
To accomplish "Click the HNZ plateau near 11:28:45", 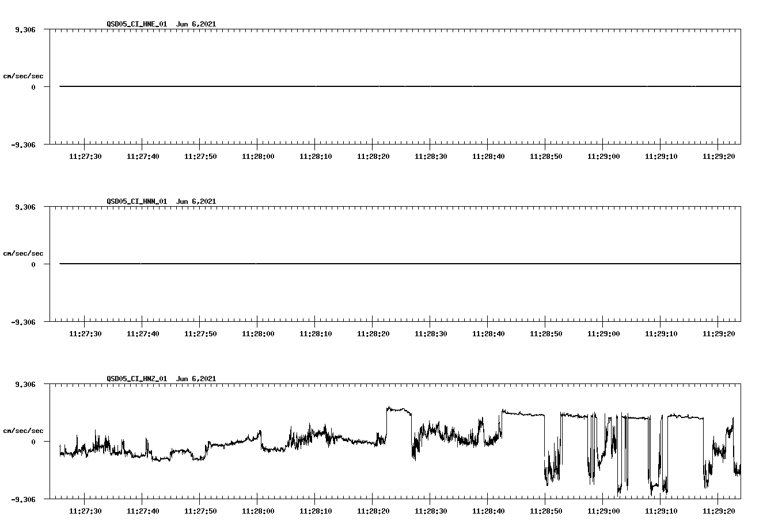I will pos(523,413).
